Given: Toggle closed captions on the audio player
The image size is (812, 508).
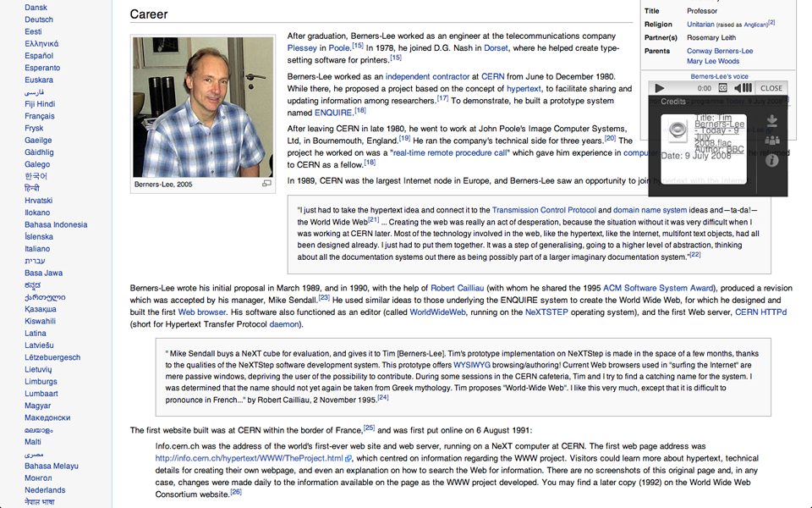Looking at the screenshot, I should click(723, 88).
